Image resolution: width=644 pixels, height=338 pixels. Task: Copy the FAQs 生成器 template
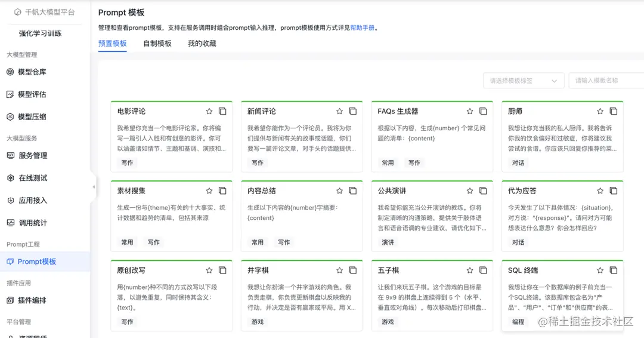click(x=483, y=112)
